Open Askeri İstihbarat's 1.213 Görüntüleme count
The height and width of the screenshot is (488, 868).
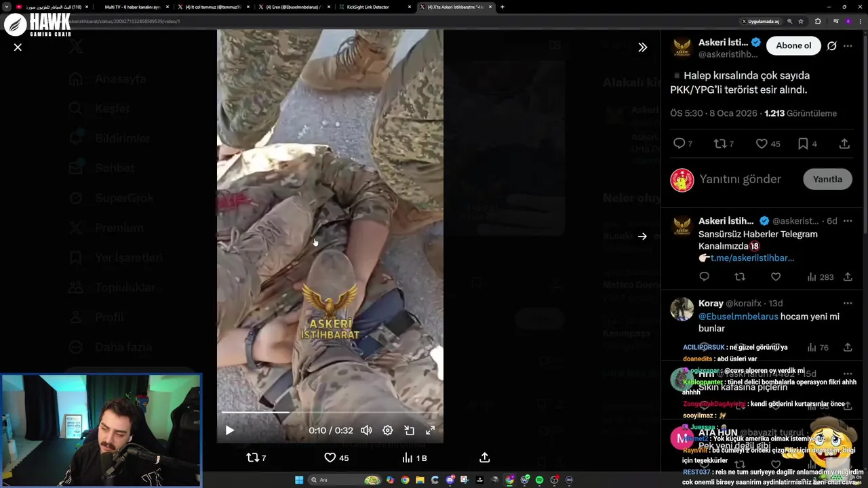tap(800, 113)
